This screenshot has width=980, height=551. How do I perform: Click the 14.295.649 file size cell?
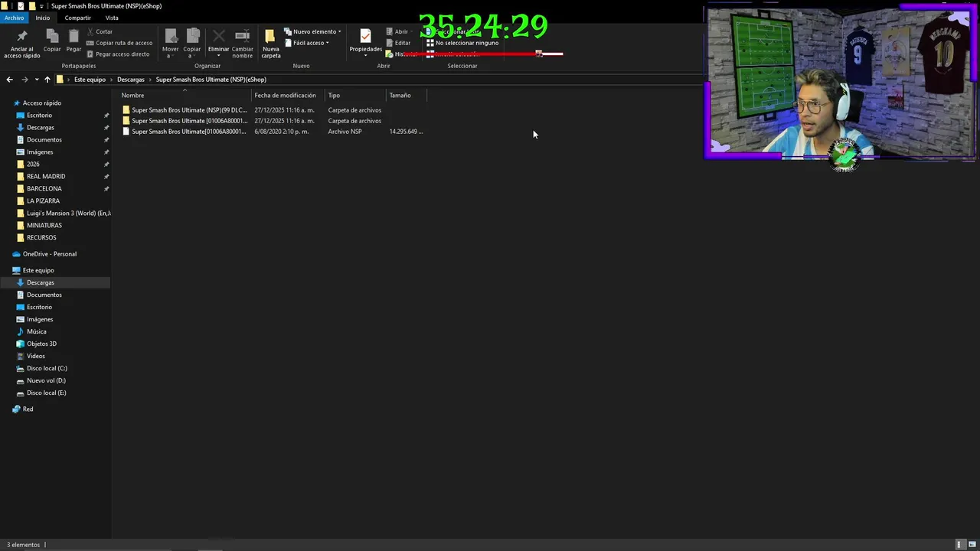coord(406,132)
